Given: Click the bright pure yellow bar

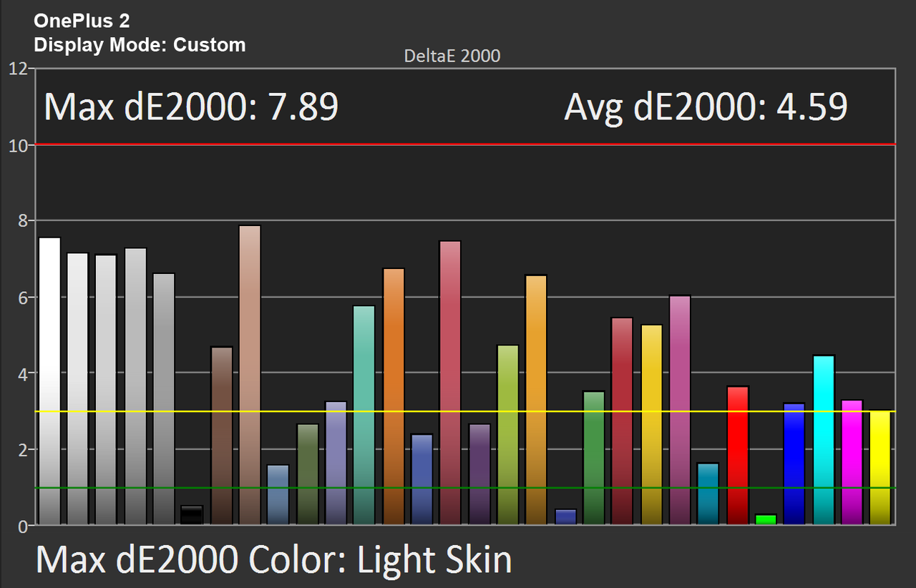Looking at the screenshot, I should click(881, 468).
